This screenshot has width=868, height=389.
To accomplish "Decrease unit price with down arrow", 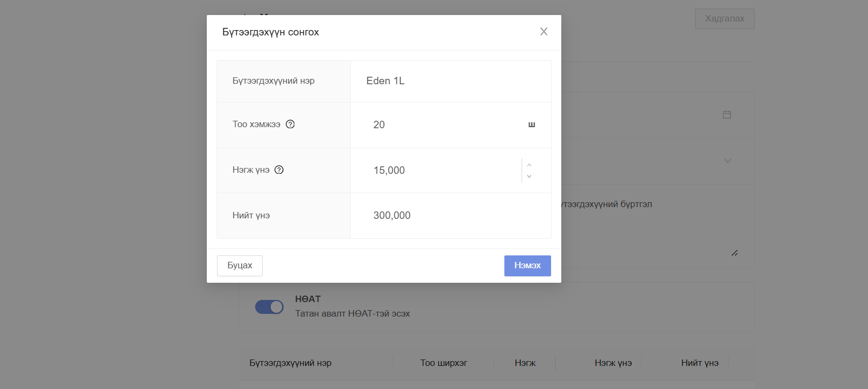I will (529, 176).
